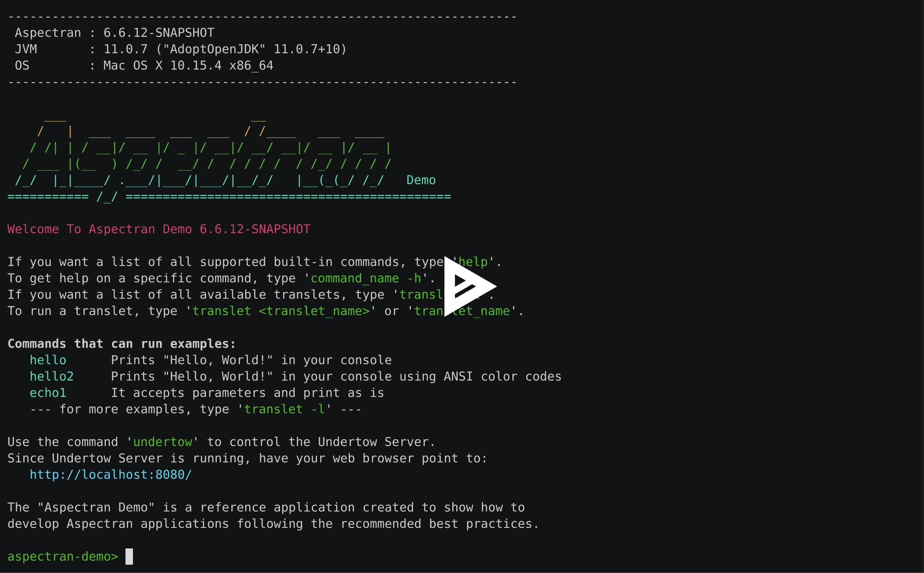Click the 'undertow' command text
The image size is (924, 573).
coord(163,442)
